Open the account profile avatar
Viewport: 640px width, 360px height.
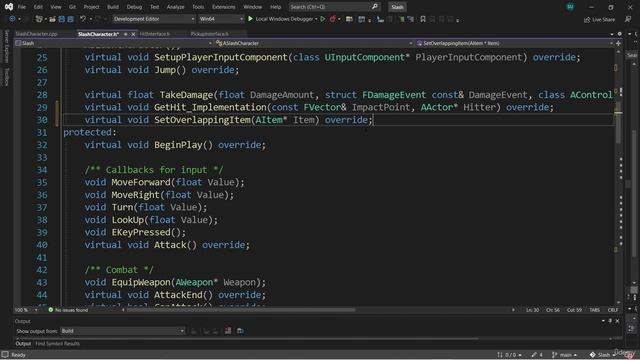(570, 7)
